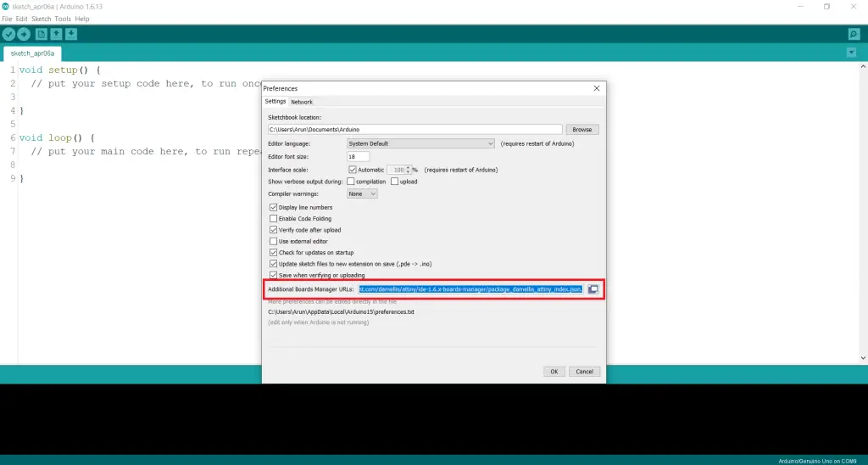Screen dimensions: 868x465
Task: Toggle Automatic interface scale checkbox
Action: coord(352,170)
